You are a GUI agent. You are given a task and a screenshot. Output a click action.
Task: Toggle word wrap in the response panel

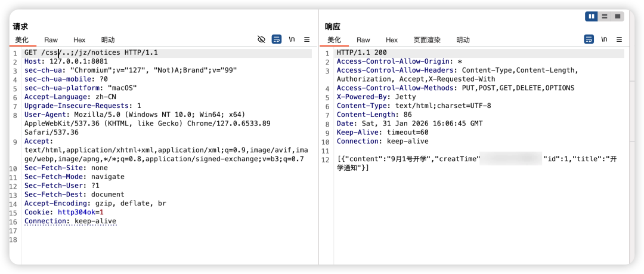589,39
